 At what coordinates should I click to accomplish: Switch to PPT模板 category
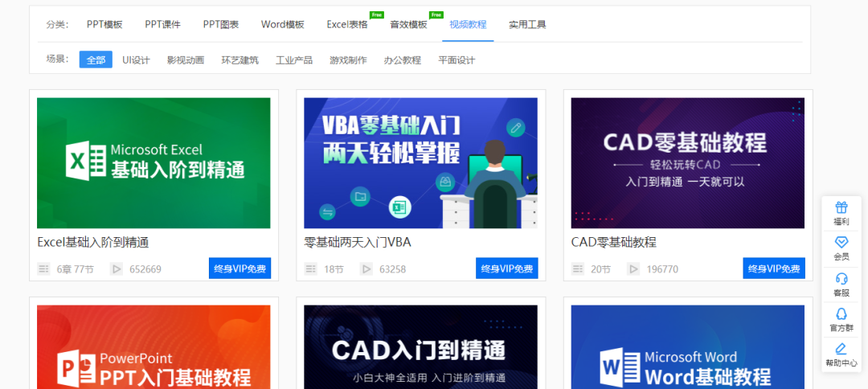(x=104, y=24)
